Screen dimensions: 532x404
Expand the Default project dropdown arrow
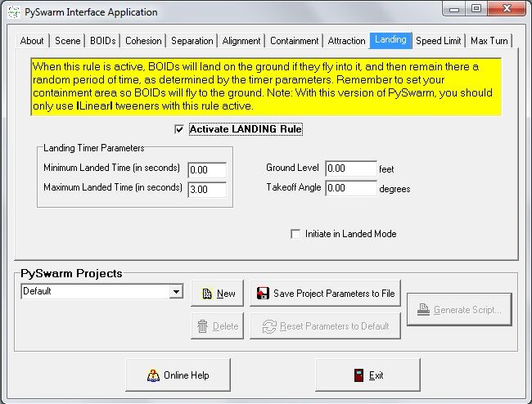[x=176, y=291]
